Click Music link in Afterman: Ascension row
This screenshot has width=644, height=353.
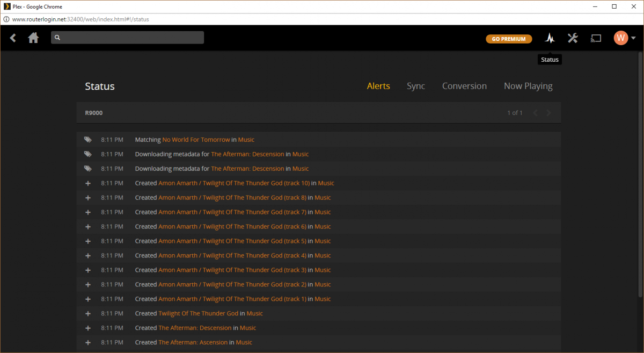(244, 343)
